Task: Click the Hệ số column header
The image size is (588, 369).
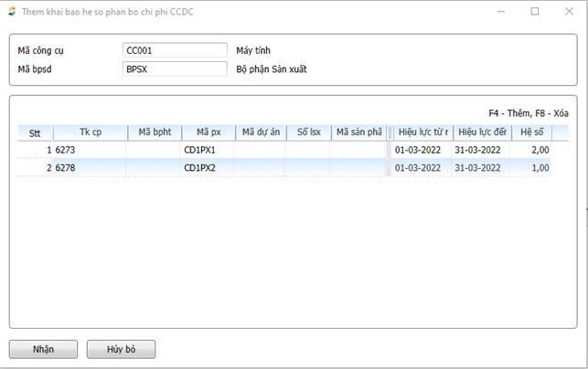Action: [x=531, y=132]
